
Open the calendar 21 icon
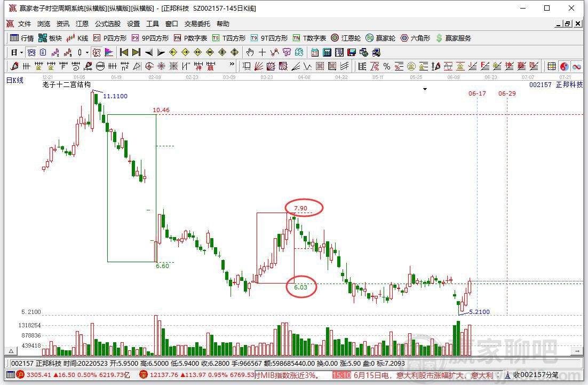coord(315,52)
